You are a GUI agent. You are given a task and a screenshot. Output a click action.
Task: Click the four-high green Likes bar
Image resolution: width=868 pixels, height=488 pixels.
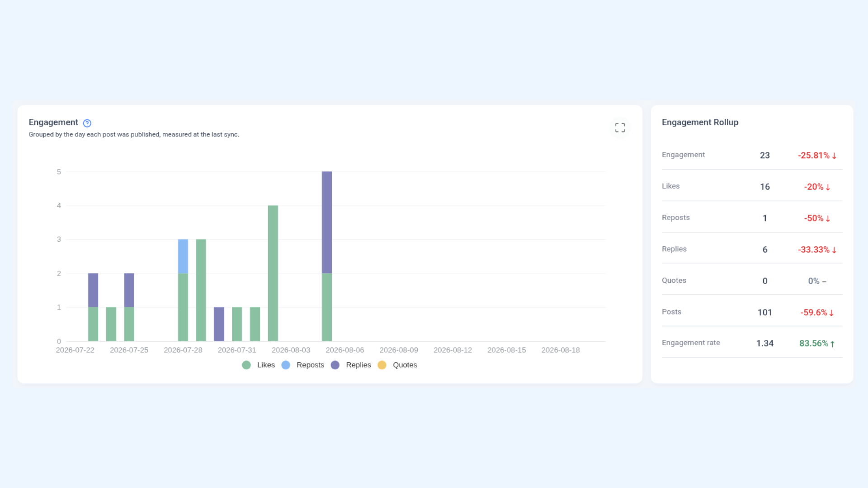(273, 273)
